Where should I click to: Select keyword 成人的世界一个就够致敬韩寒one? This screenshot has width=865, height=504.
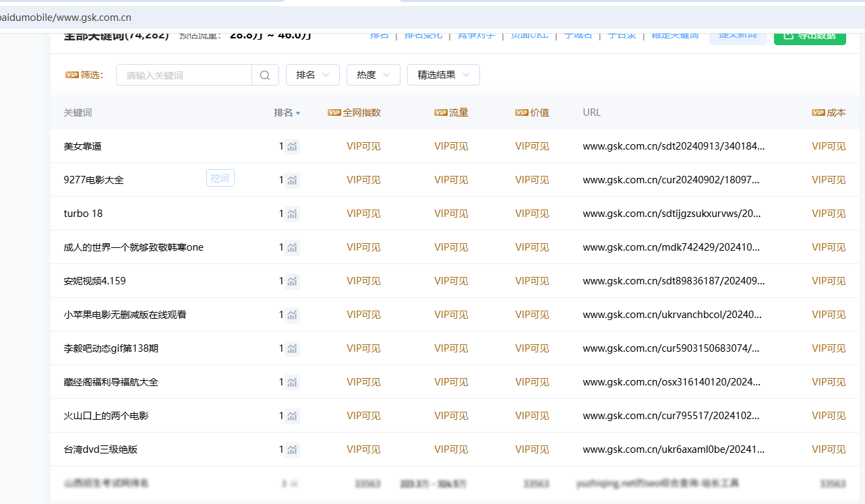tap(133, 247)
